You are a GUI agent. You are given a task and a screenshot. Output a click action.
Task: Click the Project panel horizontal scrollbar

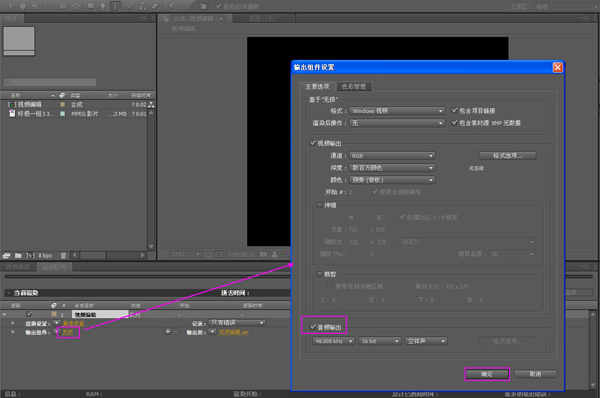pyautogui.click(x=108, y=255)
